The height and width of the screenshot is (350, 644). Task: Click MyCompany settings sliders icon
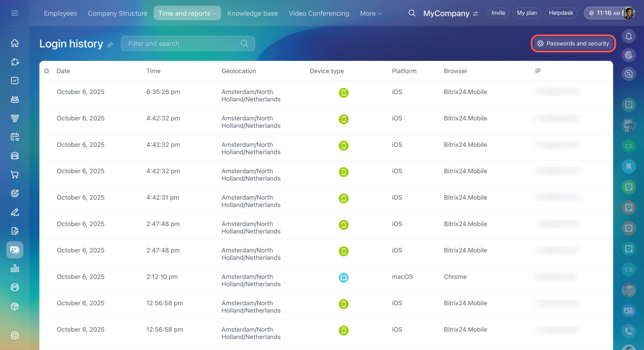tap(476, 14)
